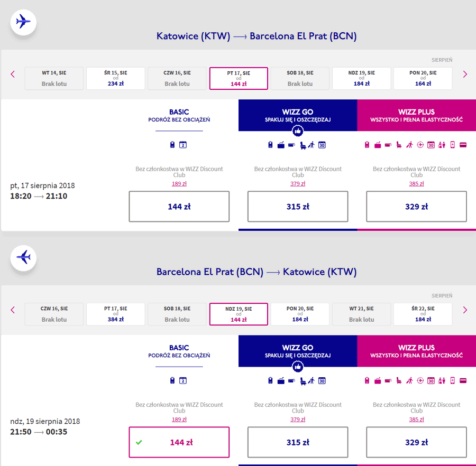Click outbound WIZZ PLUS refund card icon
476x466 pixels.
463,145
